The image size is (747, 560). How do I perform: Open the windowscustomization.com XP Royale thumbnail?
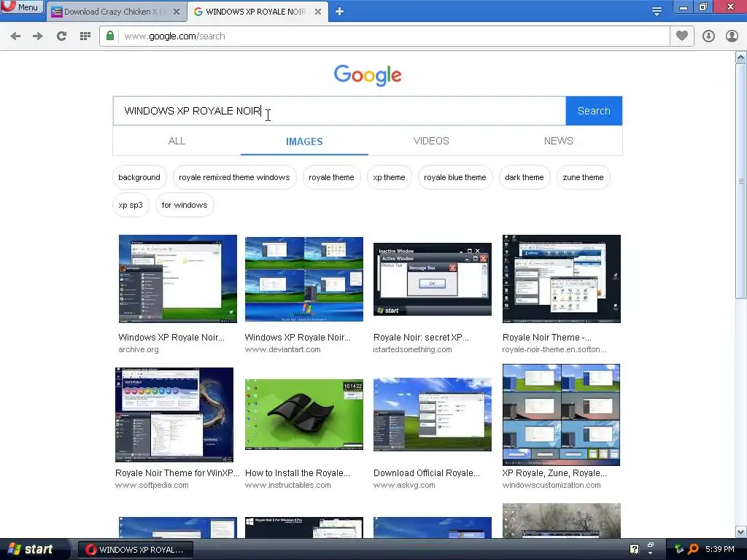[561, 415]
